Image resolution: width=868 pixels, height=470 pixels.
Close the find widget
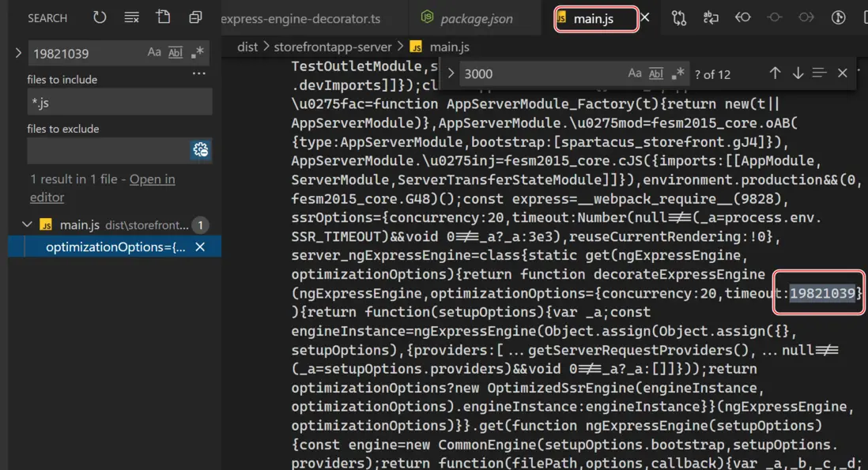point(843,73)
